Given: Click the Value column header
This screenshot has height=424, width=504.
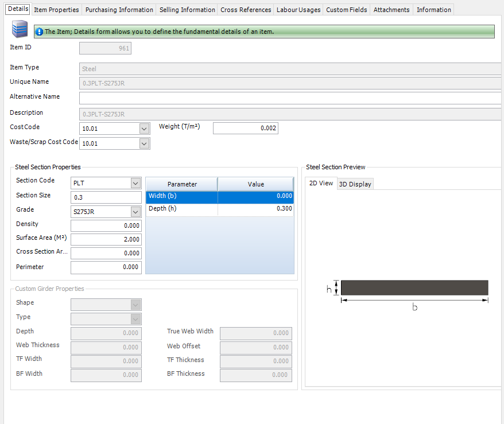Looking at the screenshot, I should pyautogui.click(x=256, y=184).
